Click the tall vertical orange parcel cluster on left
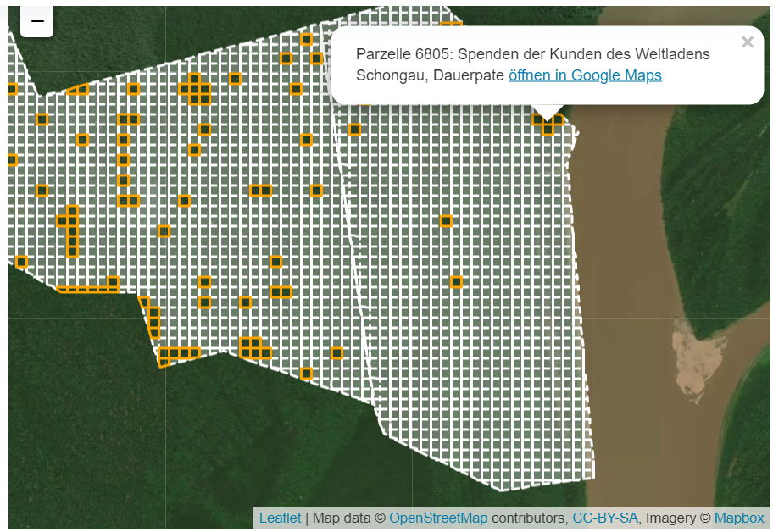This screenshot has width=773, height=532. point(72,230)
